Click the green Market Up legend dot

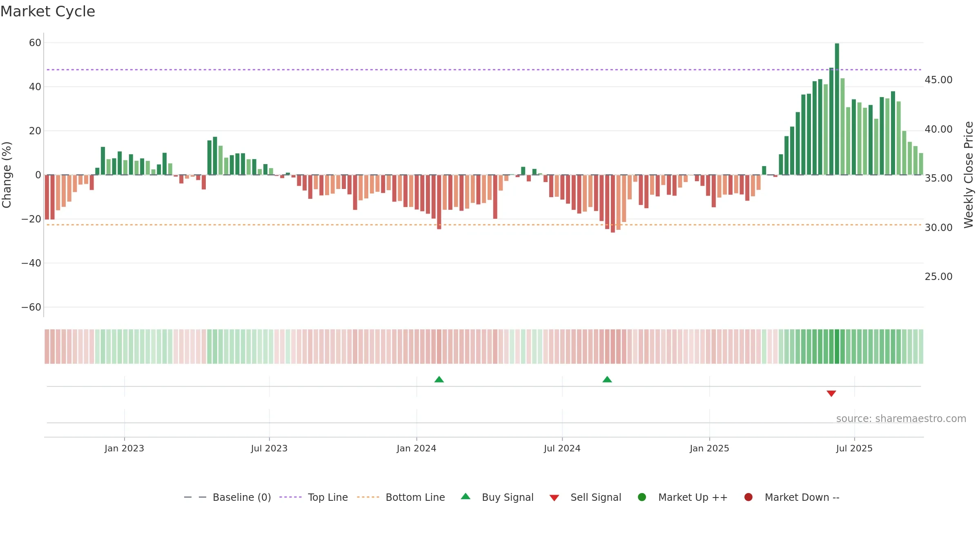[x=642, y=497]
